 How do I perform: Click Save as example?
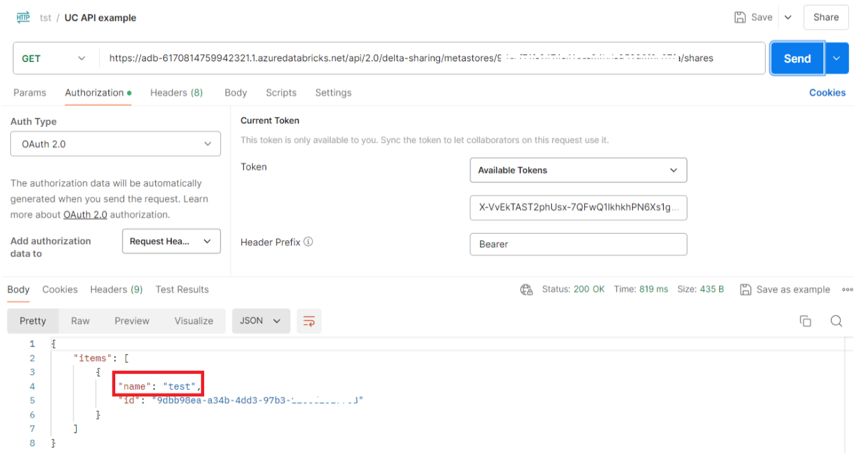click(785, 289)
